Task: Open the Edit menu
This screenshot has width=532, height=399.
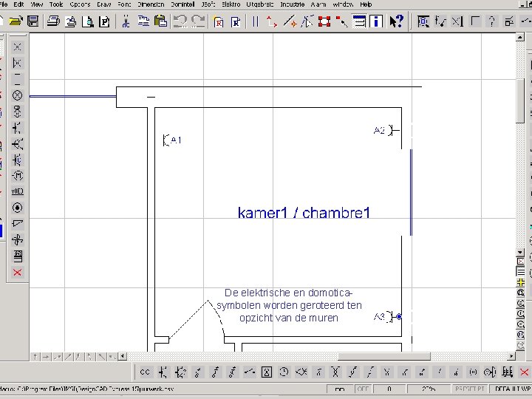Action: point(18,4)
